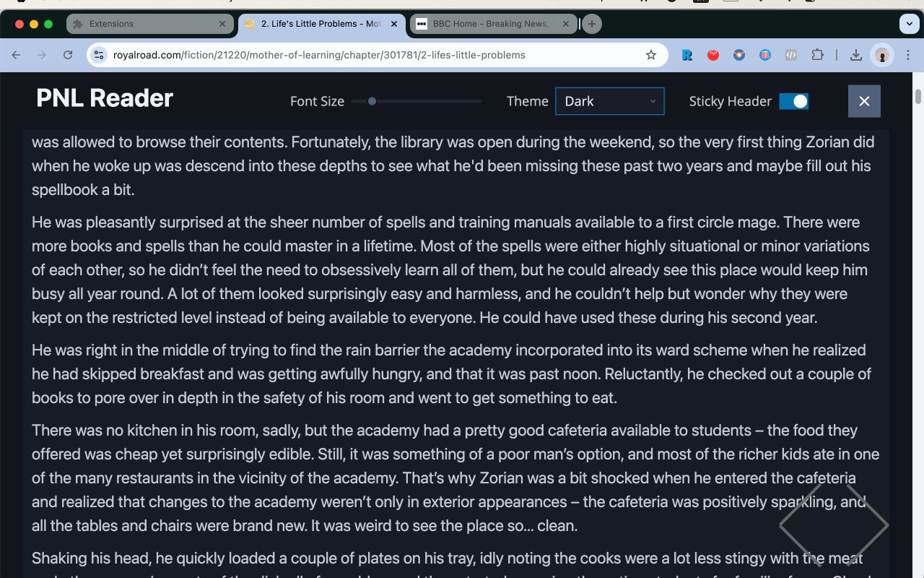Click the royalroad.com address bar URL
This screenshot has width=924, height=578.
tap(319, 55)
